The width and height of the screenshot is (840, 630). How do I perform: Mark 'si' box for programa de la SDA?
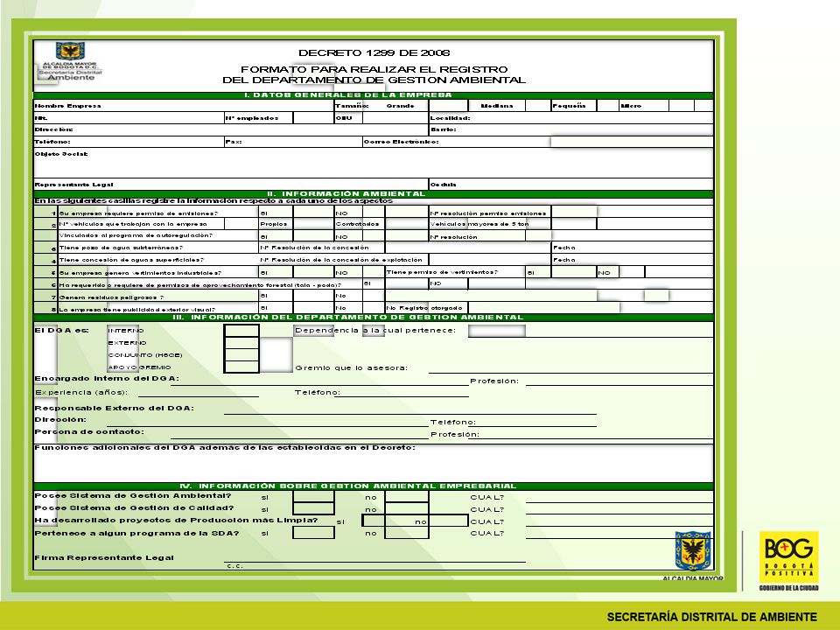313,533
